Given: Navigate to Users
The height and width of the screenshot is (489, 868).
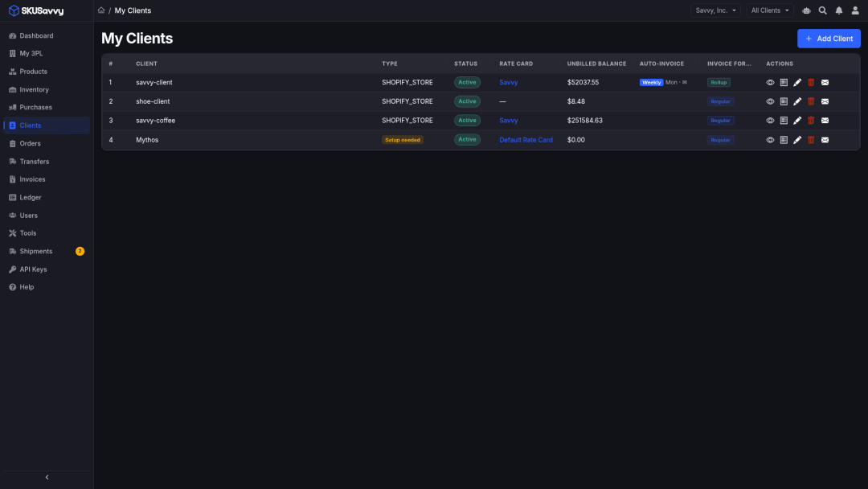Looking at the screenshot, I should click(x=47, y=216).
